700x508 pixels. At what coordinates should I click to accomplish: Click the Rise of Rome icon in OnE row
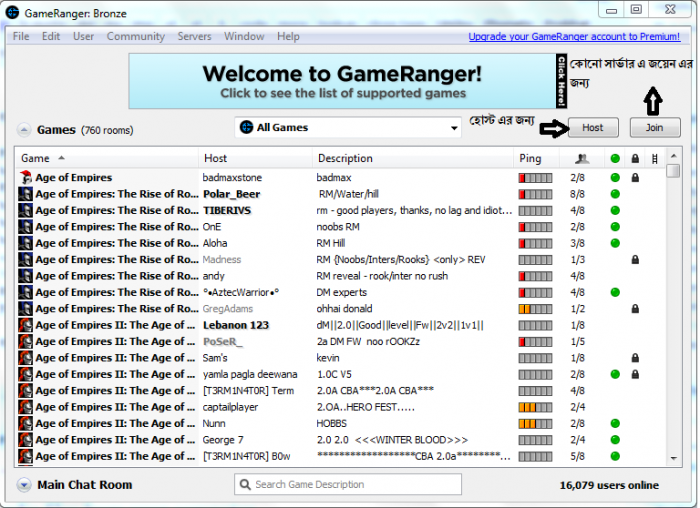click(x=25, y=227)
